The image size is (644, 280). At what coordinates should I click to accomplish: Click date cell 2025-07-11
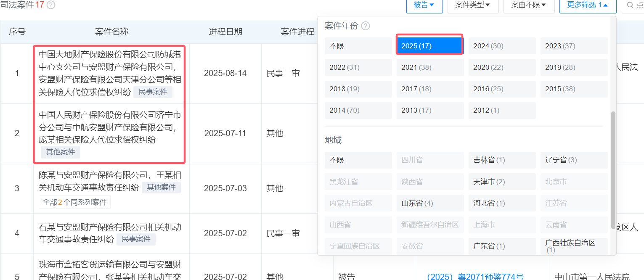coord(225,133)
